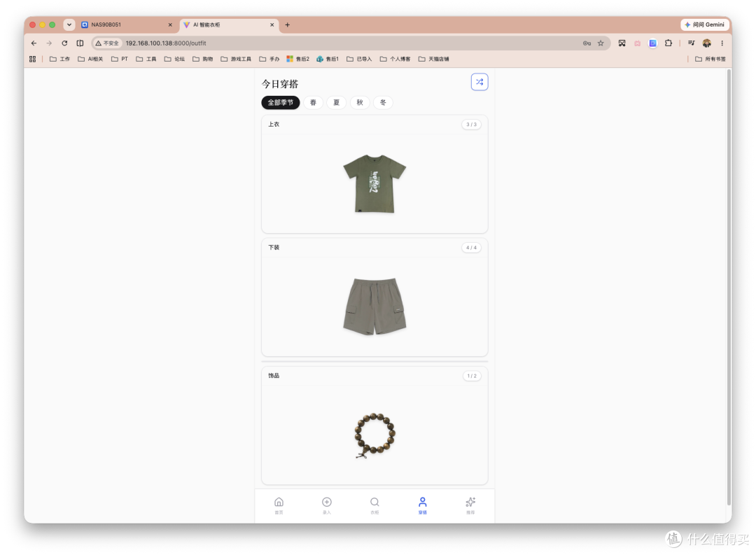Click the pink extension icon in toolbar
This screenshot has width=756, height=555.
tap(638, 43)
